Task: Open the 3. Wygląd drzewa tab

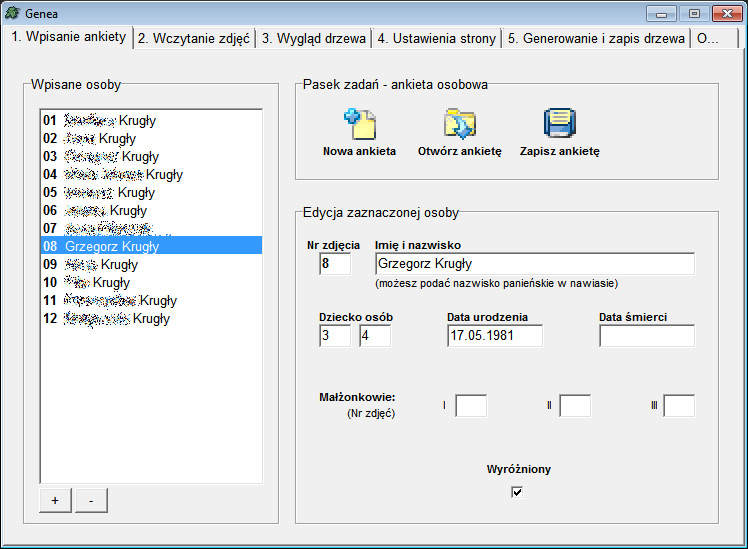Action: (x=314, y=38)
